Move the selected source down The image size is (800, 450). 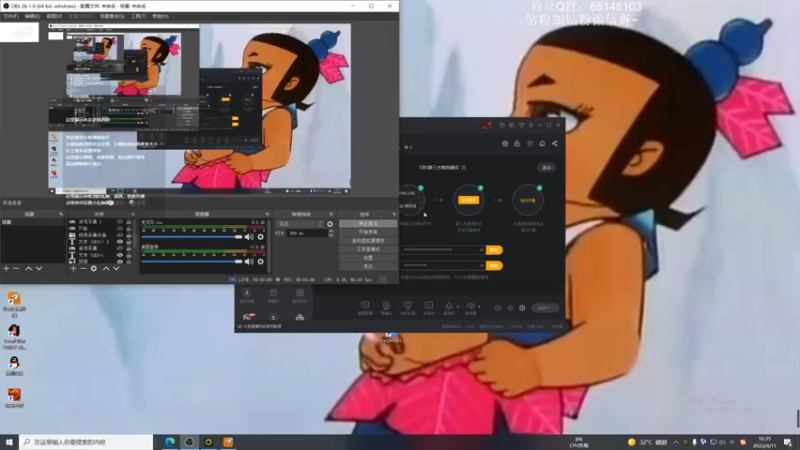click(x=116, y=268)
